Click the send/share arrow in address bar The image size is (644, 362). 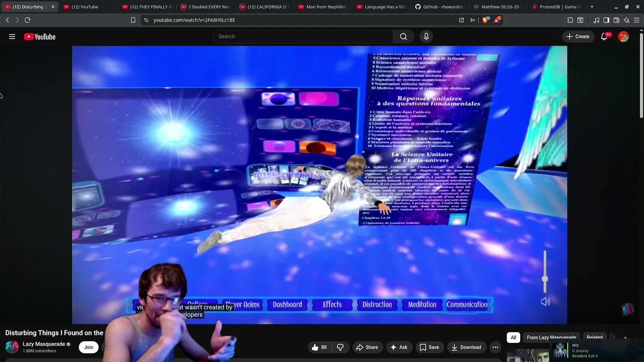click(473, 20)
